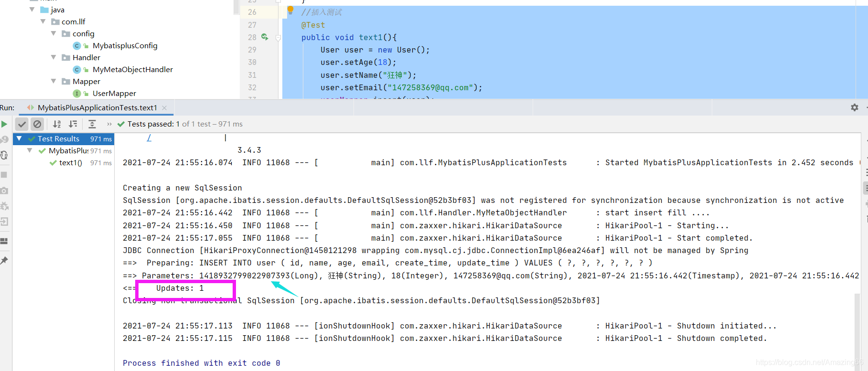Rerun the tests with the green play icon
Viewport: 868px width, 371px height.
click(4, 124)
